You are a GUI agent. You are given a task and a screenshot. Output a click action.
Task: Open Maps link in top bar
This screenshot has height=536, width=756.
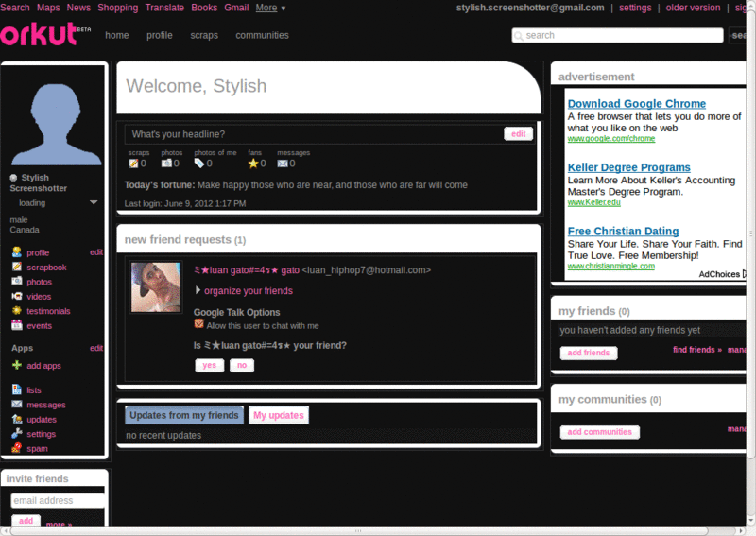point(48,8)
